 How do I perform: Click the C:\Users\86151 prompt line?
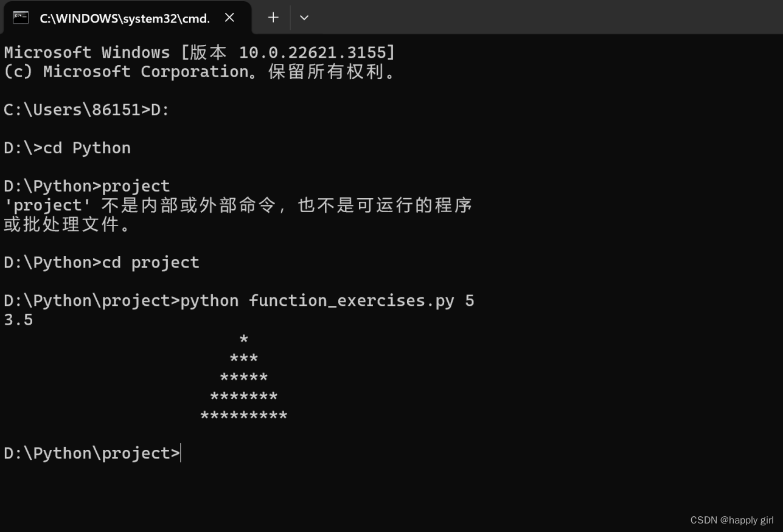coord(73,110)
